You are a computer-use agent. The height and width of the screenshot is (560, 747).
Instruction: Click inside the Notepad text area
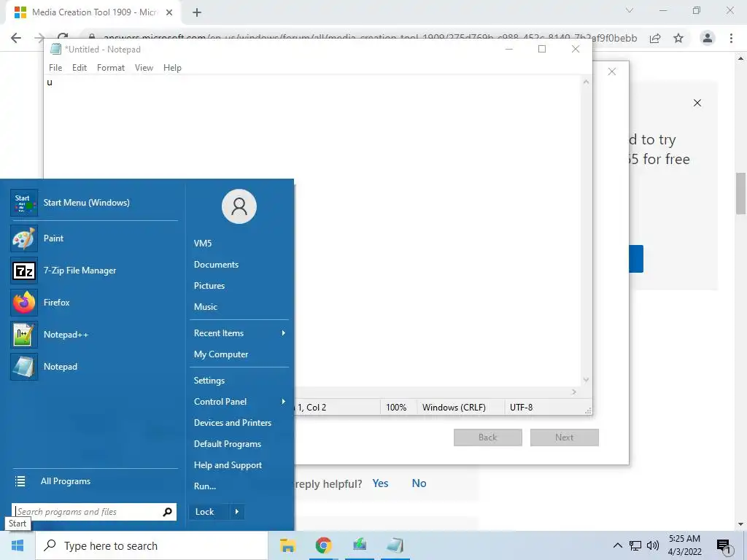(x=312, y=231)
